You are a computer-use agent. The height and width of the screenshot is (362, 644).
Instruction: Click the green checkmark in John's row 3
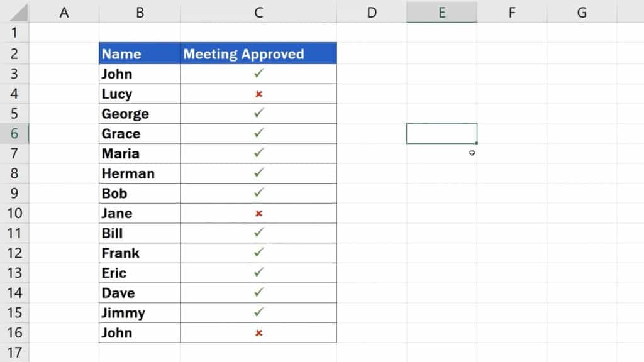(x=258, y=74)
